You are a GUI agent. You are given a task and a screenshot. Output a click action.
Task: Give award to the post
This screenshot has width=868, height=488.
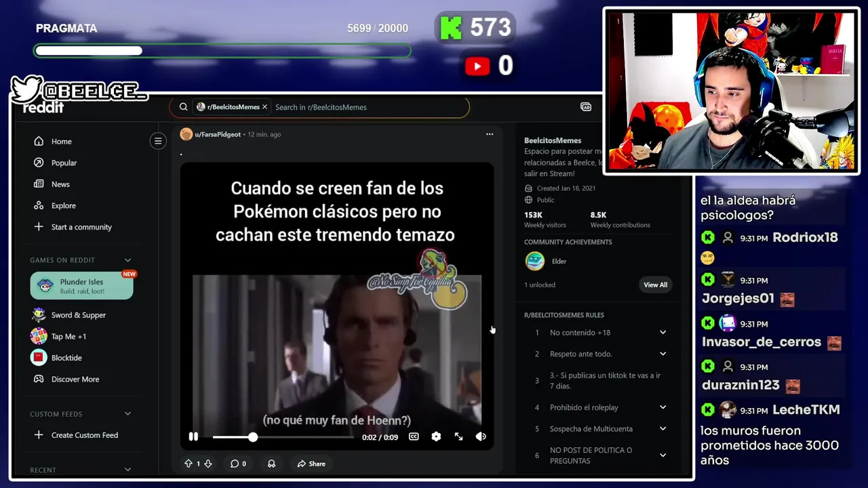pos(271,464)
